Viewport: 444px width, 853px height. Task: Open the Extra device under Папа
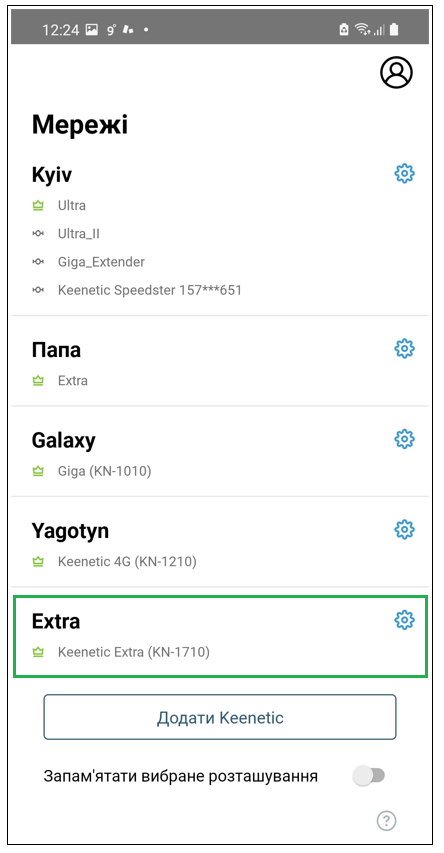point(72,381)
